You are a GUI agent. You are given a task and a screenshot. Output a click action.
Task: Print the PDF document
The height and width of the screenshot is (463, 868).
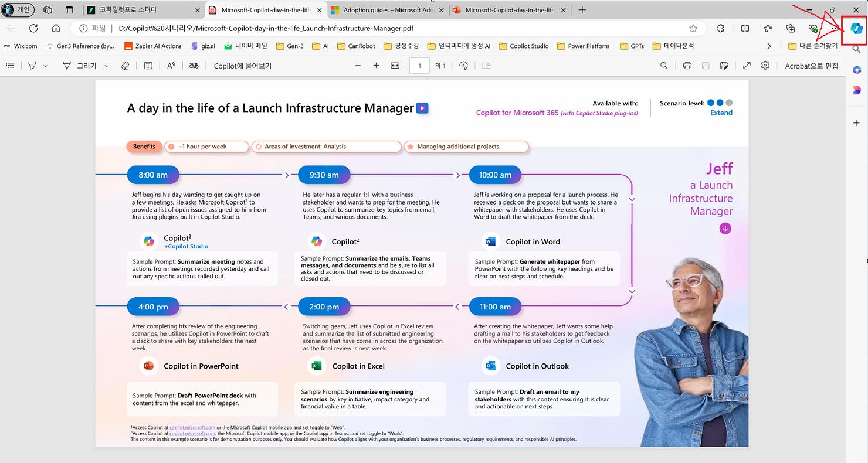(x=687, y=66)
